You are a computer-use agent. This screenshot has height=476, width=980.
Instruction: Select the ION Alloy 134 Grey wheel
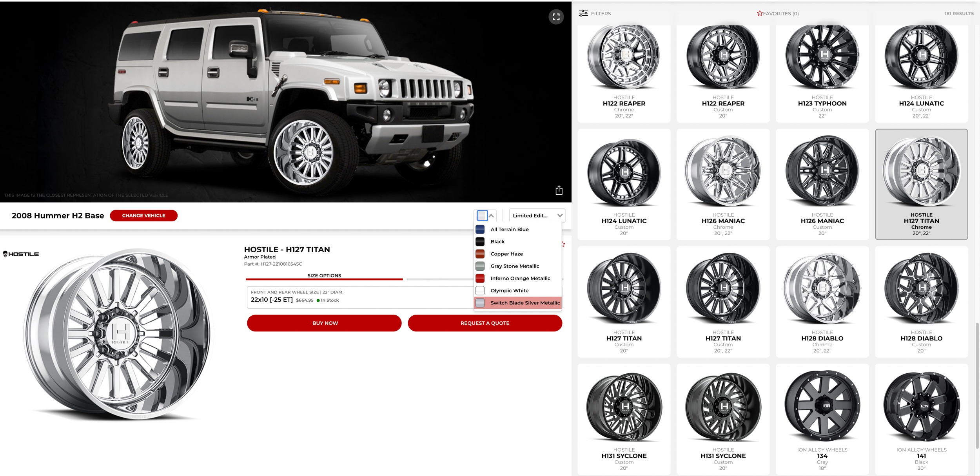[822, 419]
